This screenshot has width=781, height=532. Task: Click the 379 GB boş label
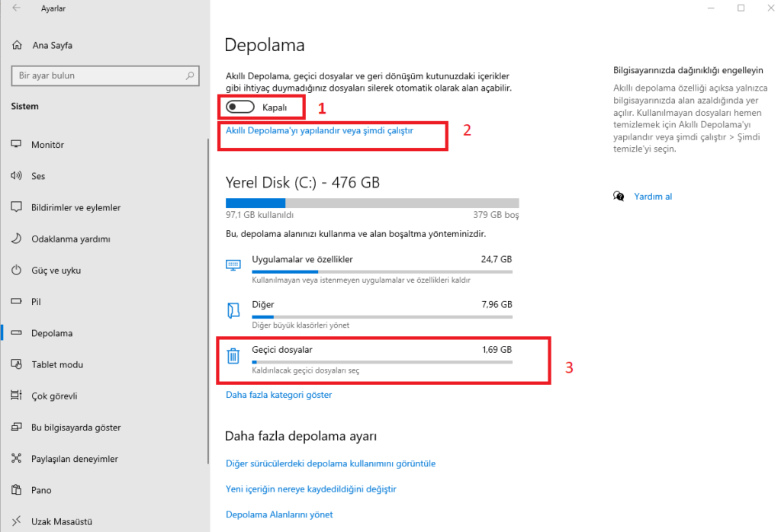pos(496,215)
